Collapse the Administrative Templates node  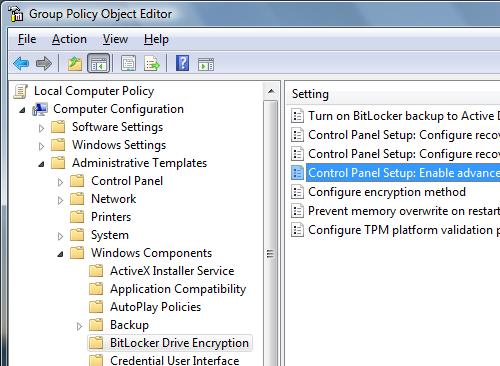41,164
